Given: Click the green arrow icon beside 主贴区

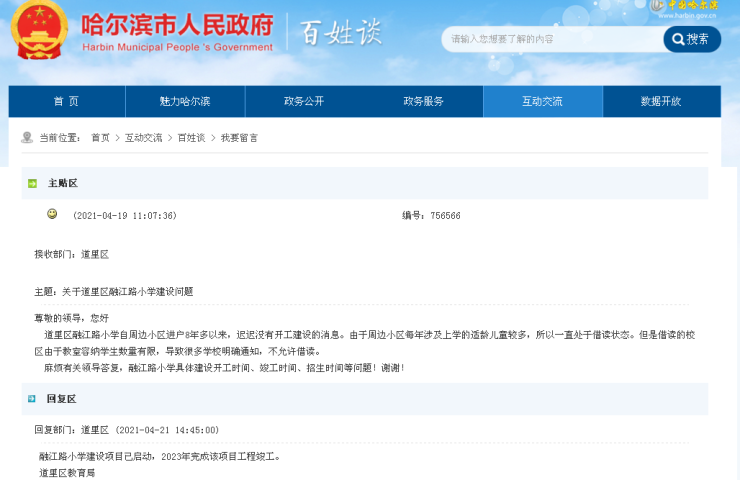Looking at the screenshot, I should point(32,183).
